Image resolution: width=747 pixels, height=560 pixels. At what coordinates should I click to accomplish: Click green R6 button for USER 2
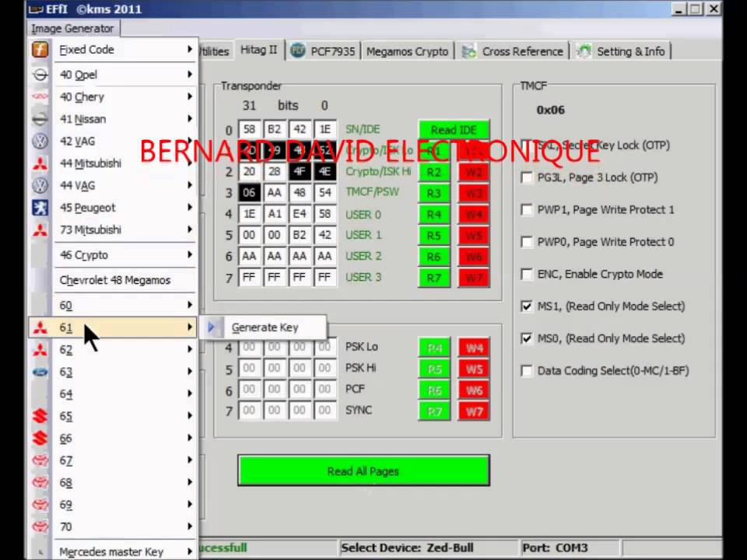coord(433,257)
